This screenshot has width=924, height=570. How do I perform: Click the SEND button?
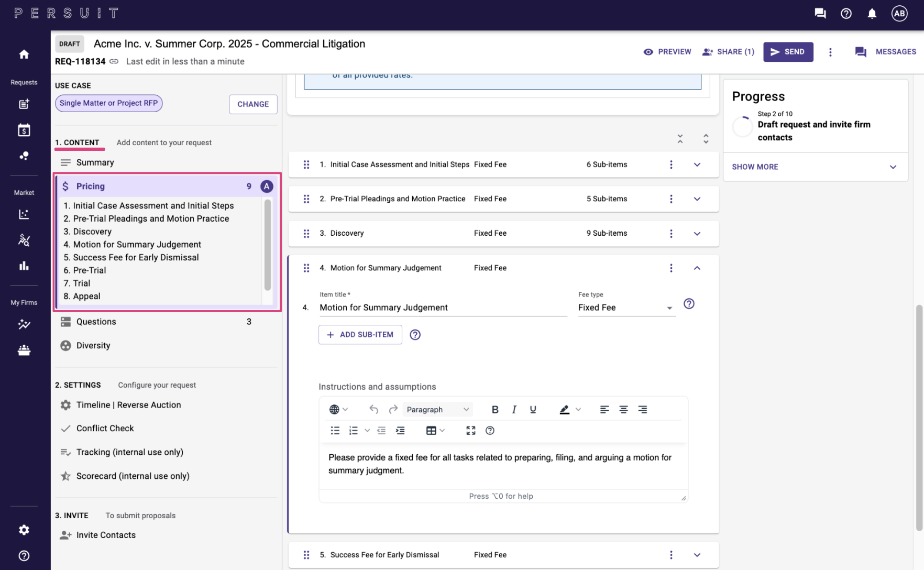coord(788,52)
